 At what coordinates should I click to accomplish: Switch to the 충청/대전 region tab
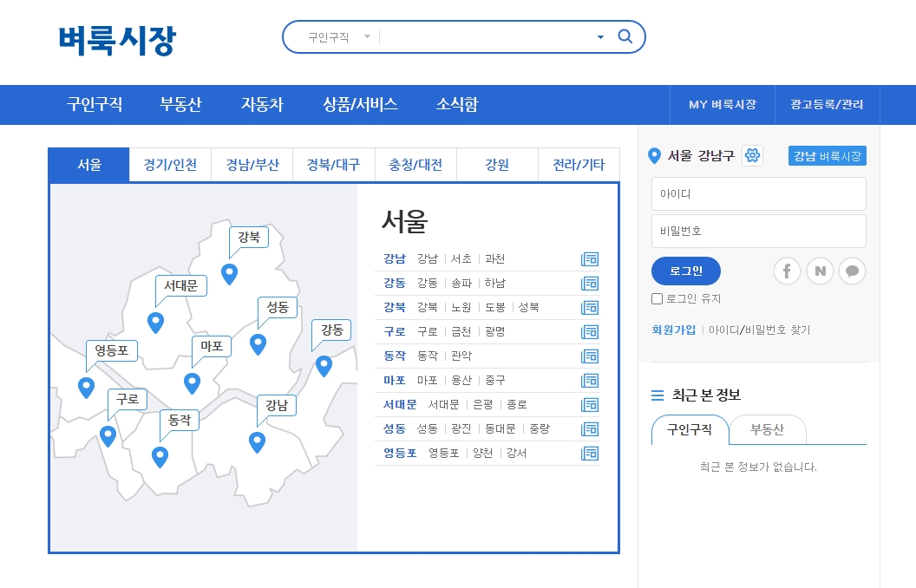coord(415,165)
